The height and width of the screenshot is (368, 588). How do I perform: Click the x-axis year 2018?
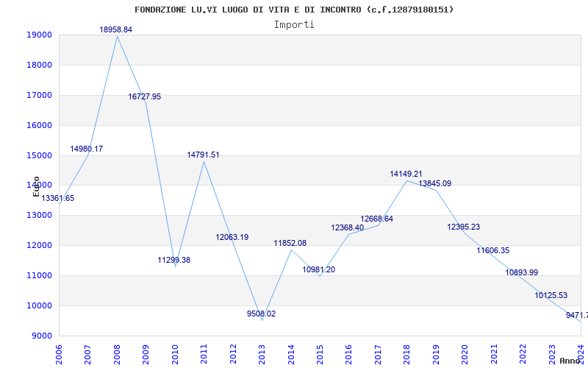(407, 354)
